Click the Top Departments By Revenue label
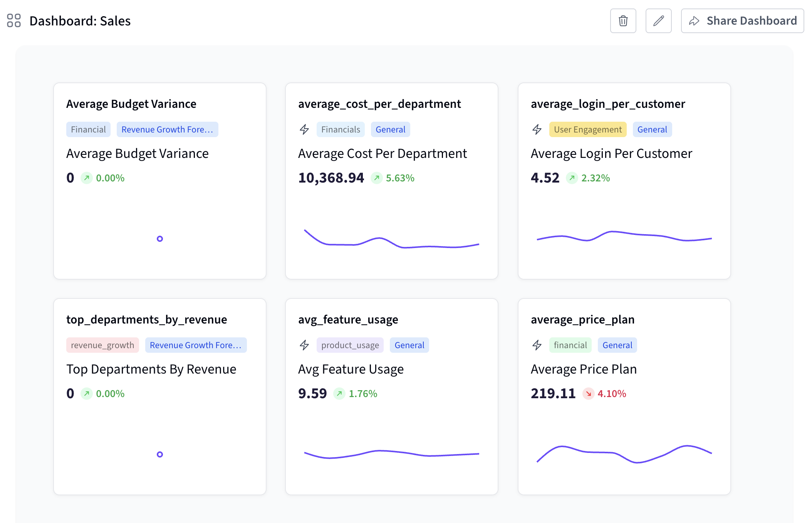This screenshot has width=812, height=523. [x=151, y=369]
